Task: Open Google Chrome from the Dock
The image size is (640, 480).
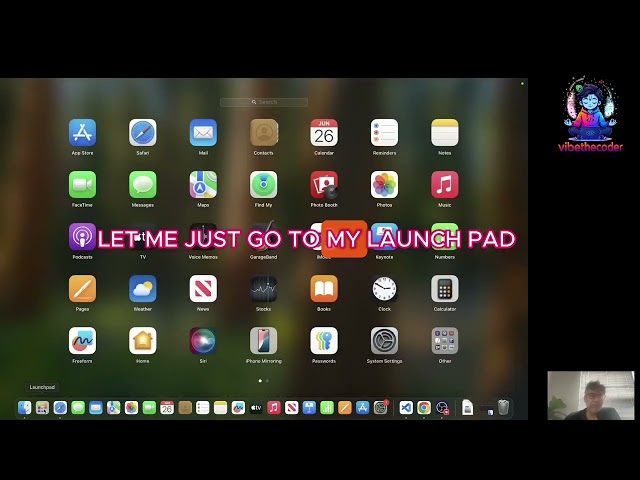Action: coord(424,407)
